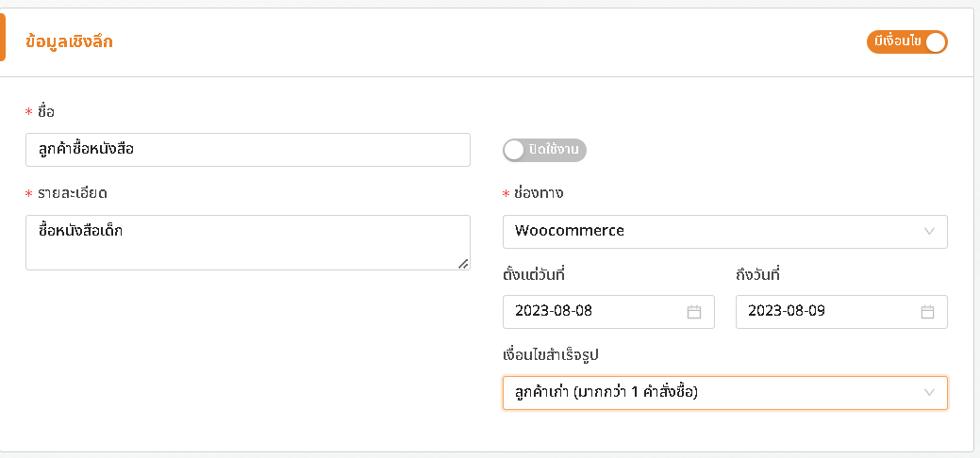This screenshot has height=458, width=980.
Task: Focus the description box with ซื้อหนังสือเด็ก
Action: click(x=248, y=242)
